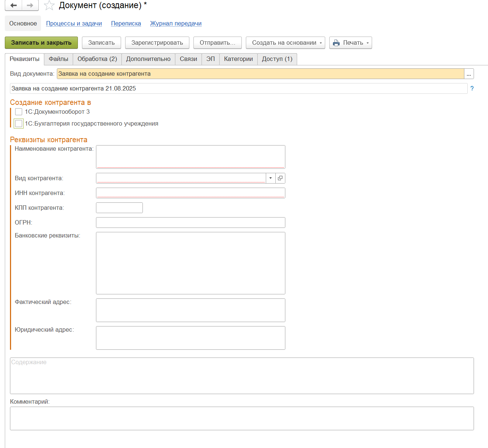Expand the Вид контрагента dropdown list
This screenshot has width=488, height=448.
pyautogui.click(x=271, y=178)
